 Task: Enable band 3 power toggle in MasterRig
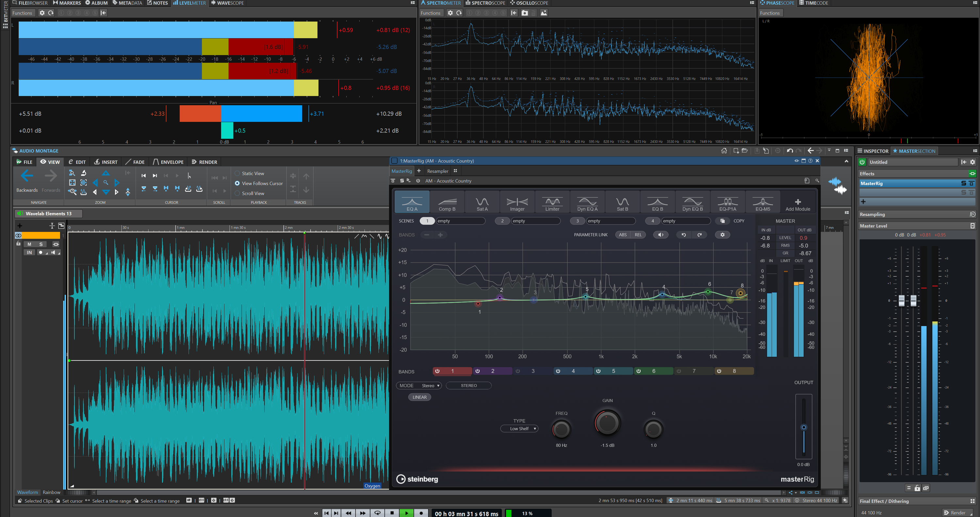coord(518,371)
